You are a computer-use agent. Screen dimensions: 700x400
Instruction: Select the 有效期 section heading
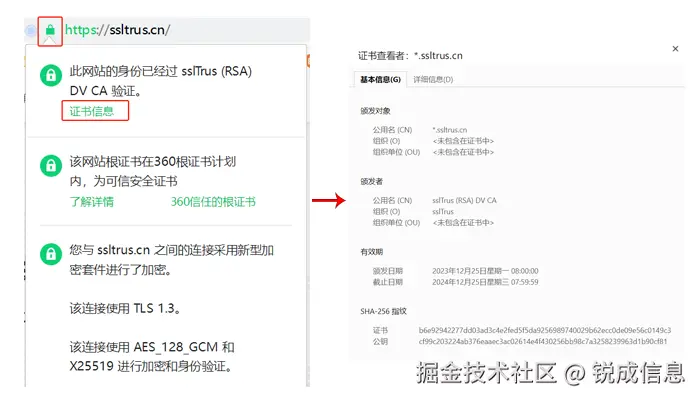(371, 252)
